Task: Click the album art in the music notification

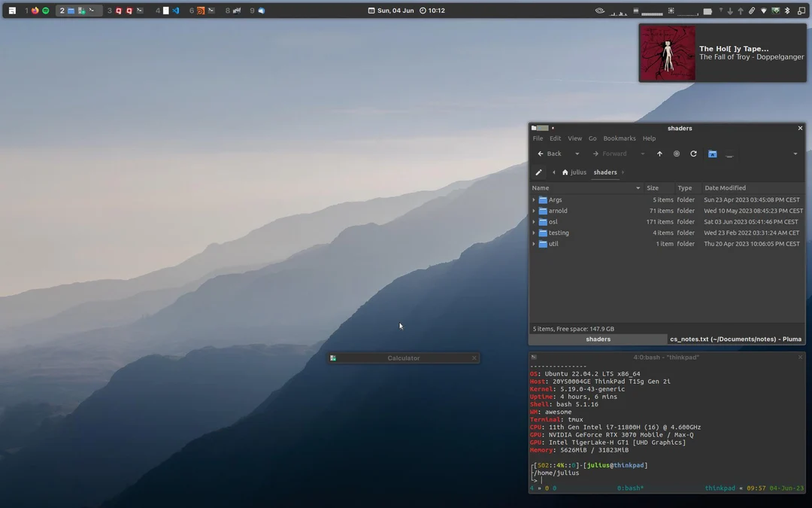Action: (668, 52)
